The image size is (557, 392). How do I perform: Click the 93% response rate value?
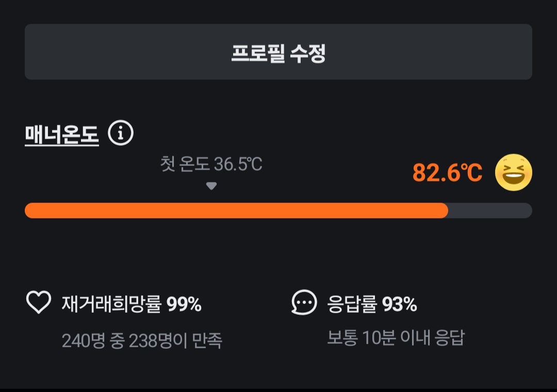(x=399, y=304)
